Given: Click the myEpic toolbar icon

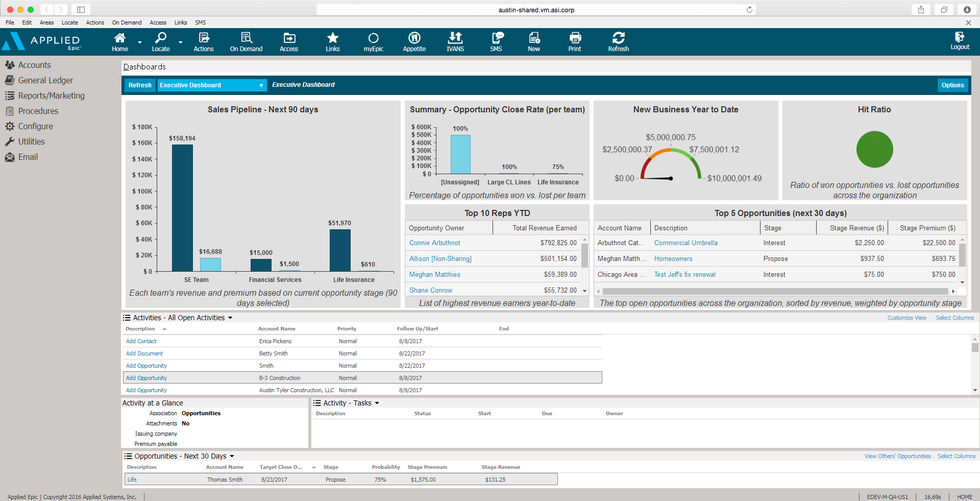Looking at the screenshot, I should tap(373, 41).
